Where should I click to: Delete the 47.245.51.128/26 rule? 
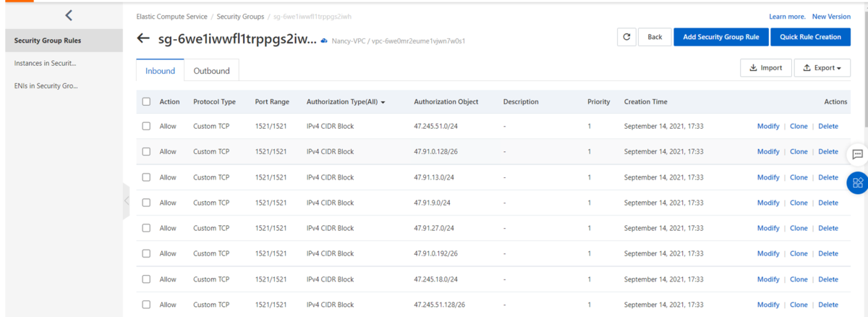[828, 305]
